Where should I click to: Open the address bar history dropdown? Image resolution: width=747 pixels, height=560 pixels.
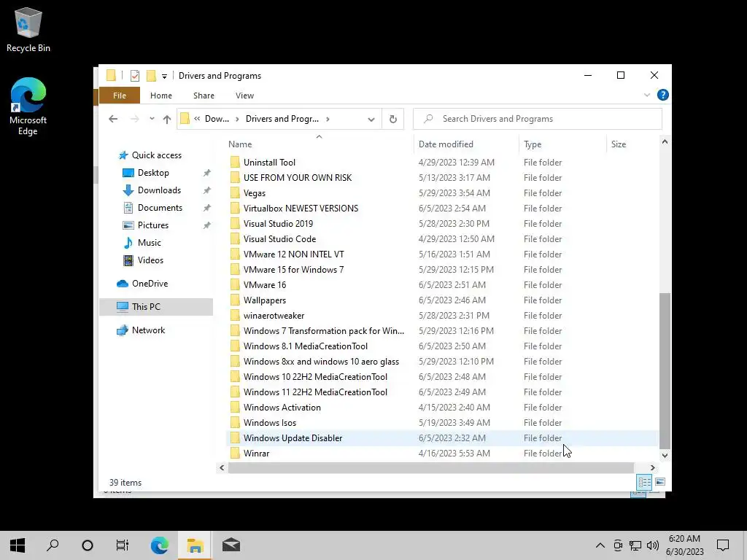click(371, 119)
